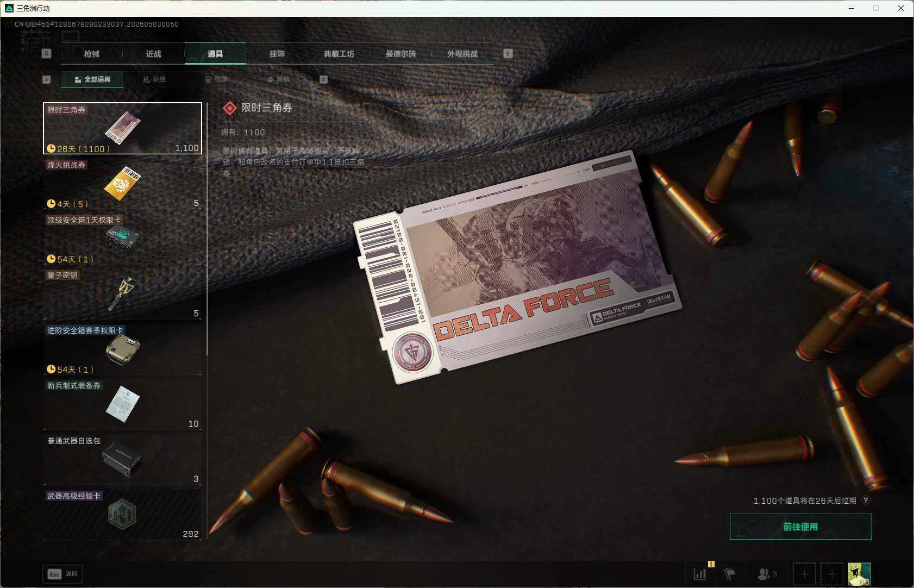The image size is (914, 588).
Task: Open the stats bar chart icon
Action: pyautogui.click(x=700, y=574)
